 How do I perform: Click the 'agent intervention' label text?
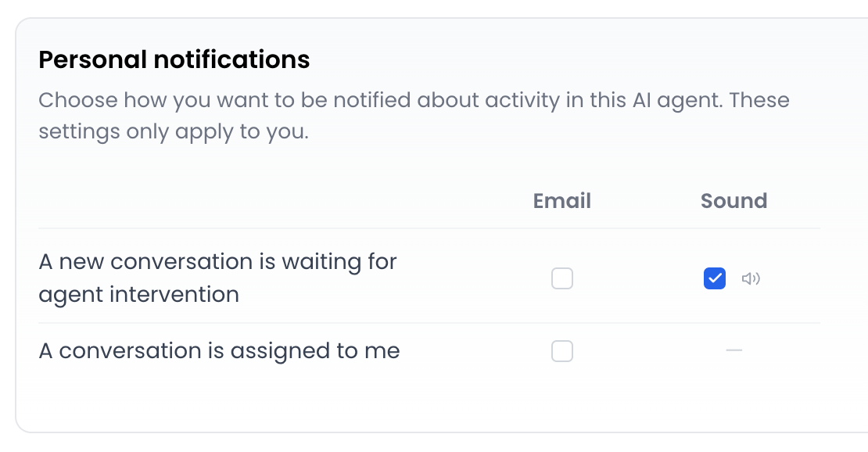click(138, 295)
